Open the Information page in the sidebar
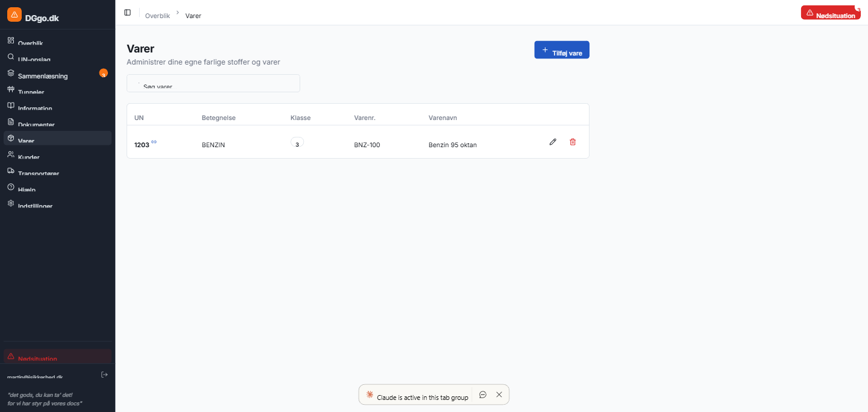This screenshot has height=412, width=868. 57,106
